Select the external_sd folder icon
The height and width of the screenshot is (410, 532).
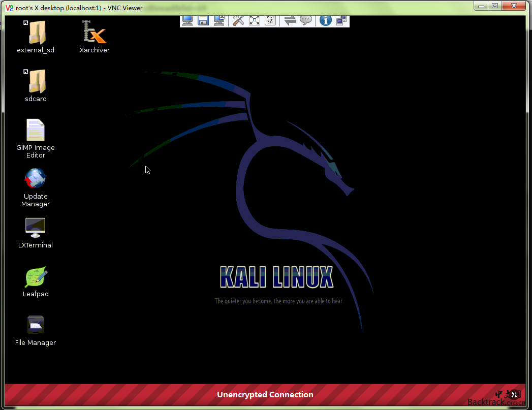(36, 33)
